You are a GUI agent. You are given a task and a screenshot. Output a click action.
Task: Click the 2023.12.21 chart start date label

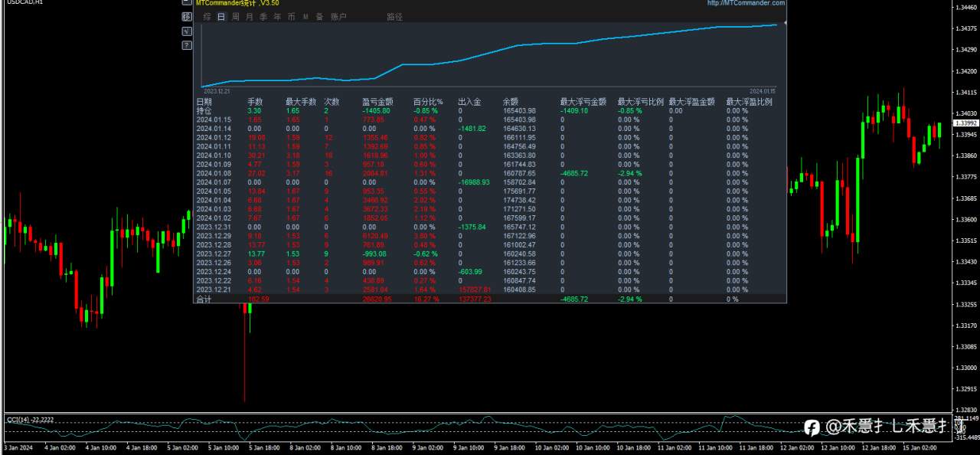(x=217, y=90)
